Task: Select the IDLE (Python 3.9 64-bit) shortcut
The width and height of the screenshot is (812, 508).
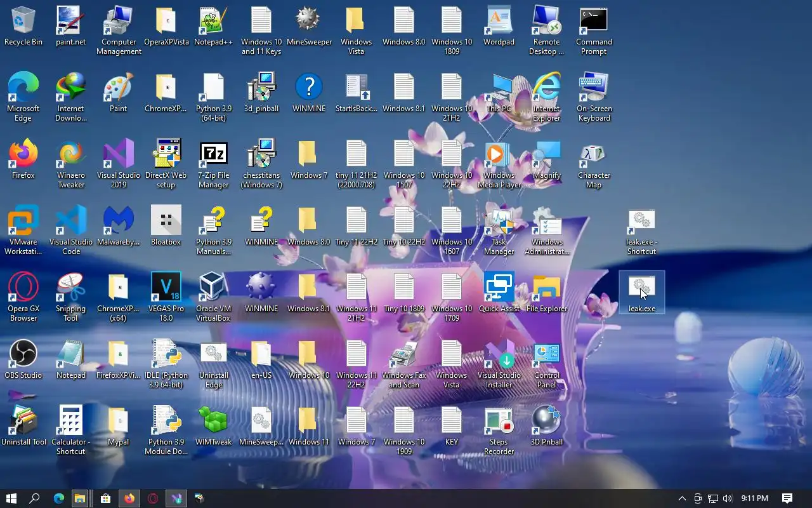Action: pos(166,364)
